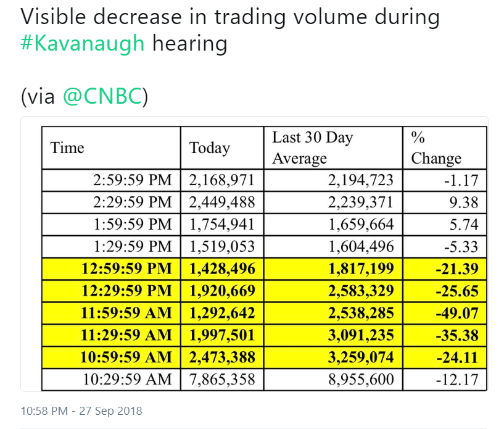Viewport: 504px width, 429px height.
Task: Click the highlighted 1,292,642 volume cell
Action: pyautogui.click(x=222, y=313)
